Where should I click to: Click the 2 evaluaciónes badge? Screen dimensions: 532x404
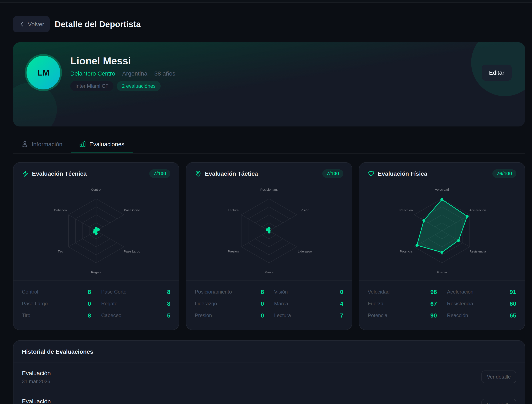coord(139,86)
